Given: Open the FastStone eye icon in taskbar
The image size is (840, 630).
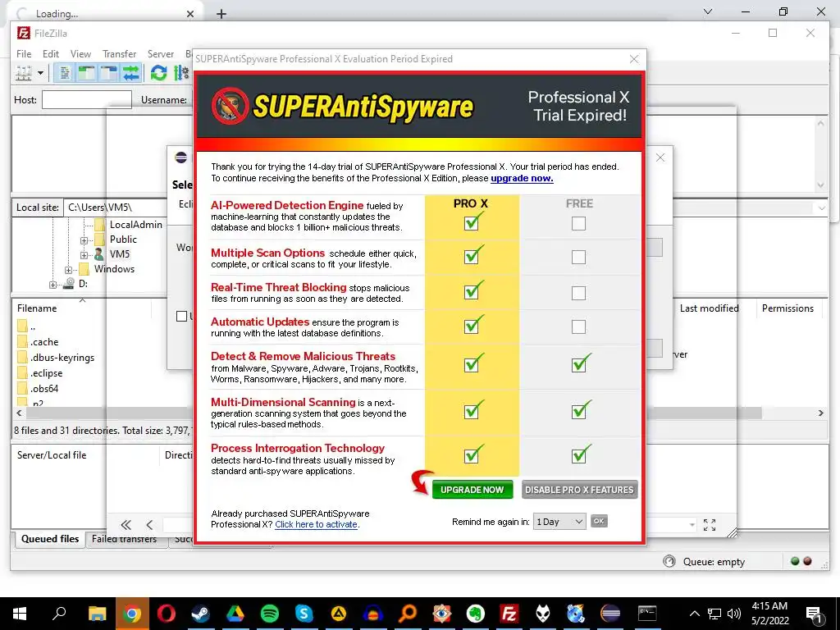Looking at the screenshot, I should pos(441,614).
